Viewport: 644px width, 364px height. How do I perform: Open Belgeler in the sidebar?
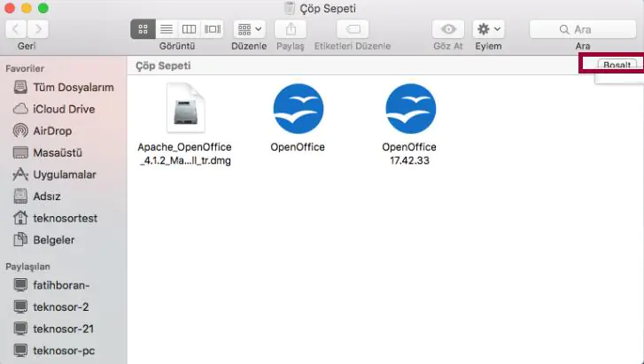point(43,240)
